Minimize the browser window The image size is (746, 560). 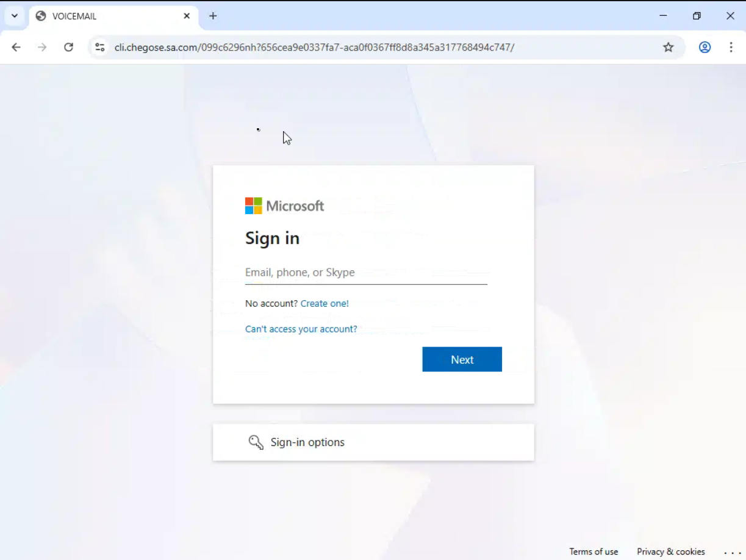point(663,16)
